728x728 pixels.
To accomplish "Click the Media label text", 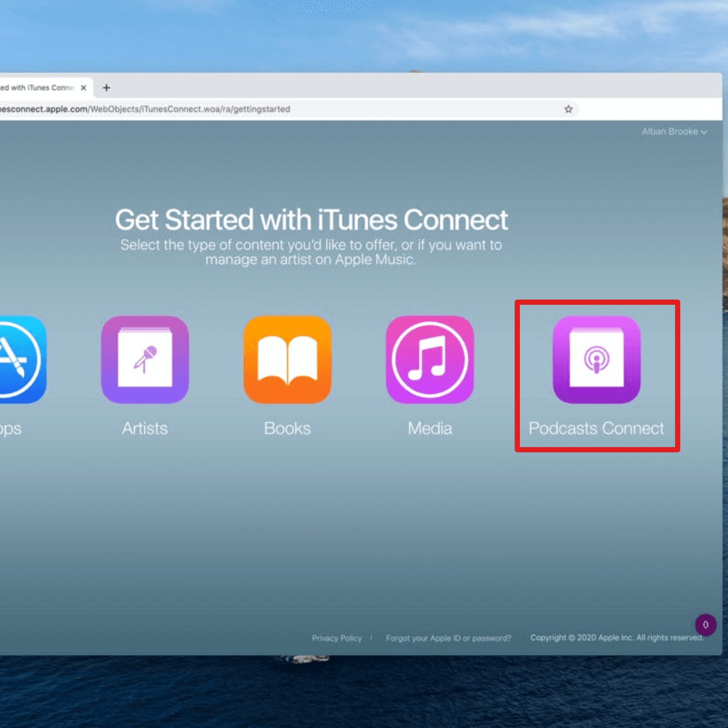I will coord(430,428).
